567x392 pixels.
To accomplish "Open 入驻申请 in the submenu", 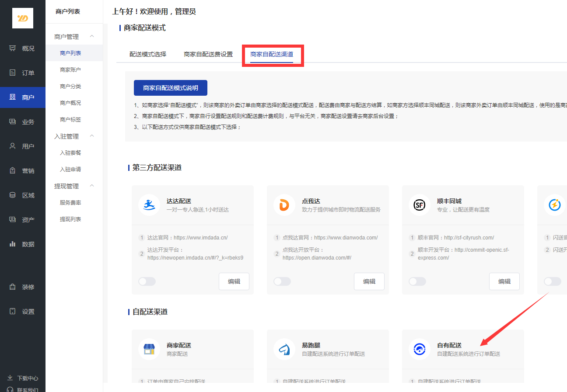I will (70, 170).
